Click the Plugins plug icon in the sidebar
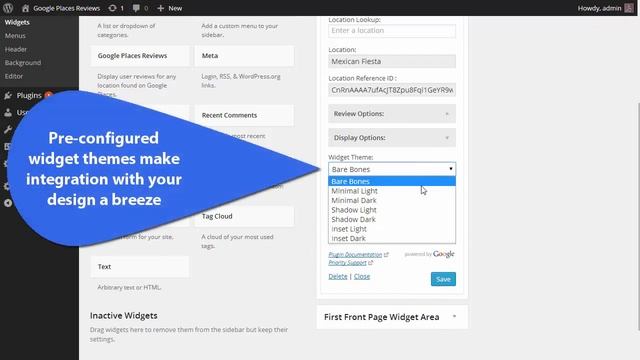Image resolution: width=640 pixels, height=360 pixels. [x=8, y=96]
